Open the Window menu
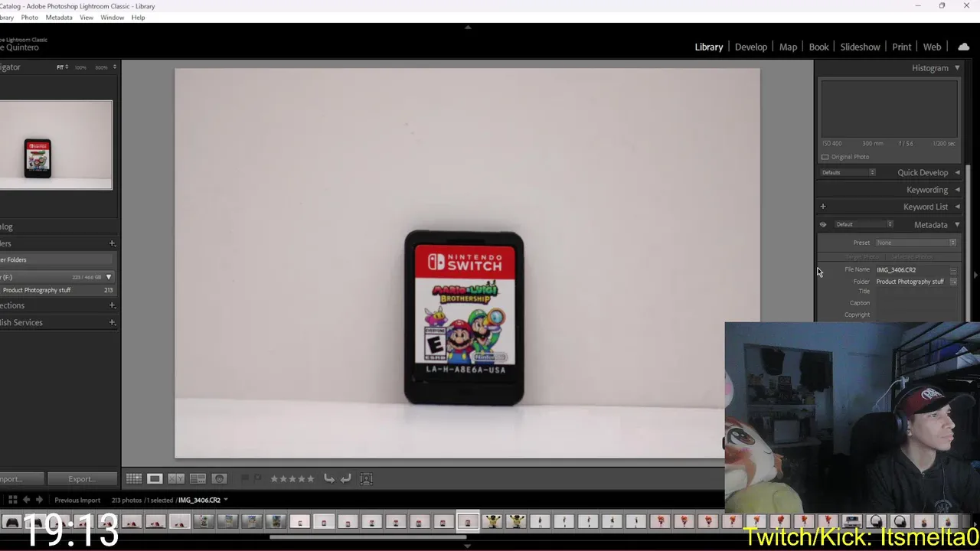Image resolution: width=980 pixels, height=551 pixels. point(112,18)
